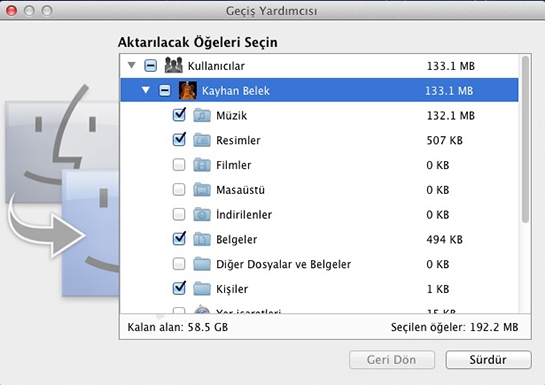
Task: Uncheck the Kişiler checkbox
Action: [x=179, y=288]
